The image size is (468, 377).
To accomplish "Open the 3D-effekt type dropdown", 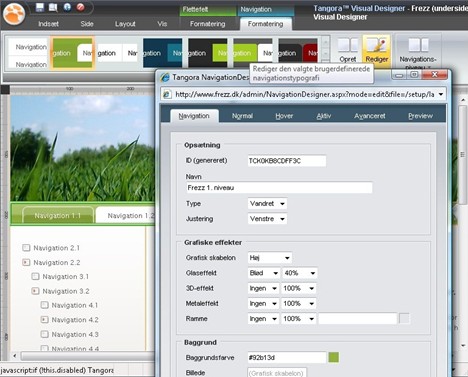I will 263,288.
